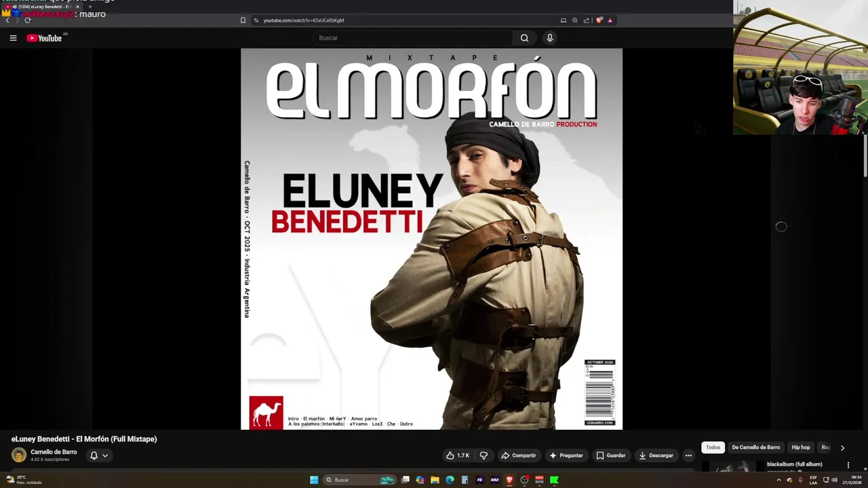Expand the notification options chevron

tap(105, 455)
